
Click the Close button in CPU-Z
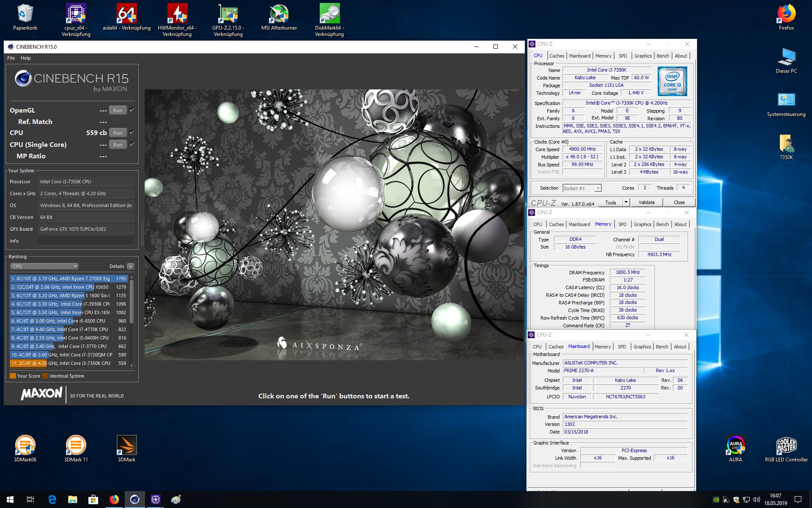point(679,202)
